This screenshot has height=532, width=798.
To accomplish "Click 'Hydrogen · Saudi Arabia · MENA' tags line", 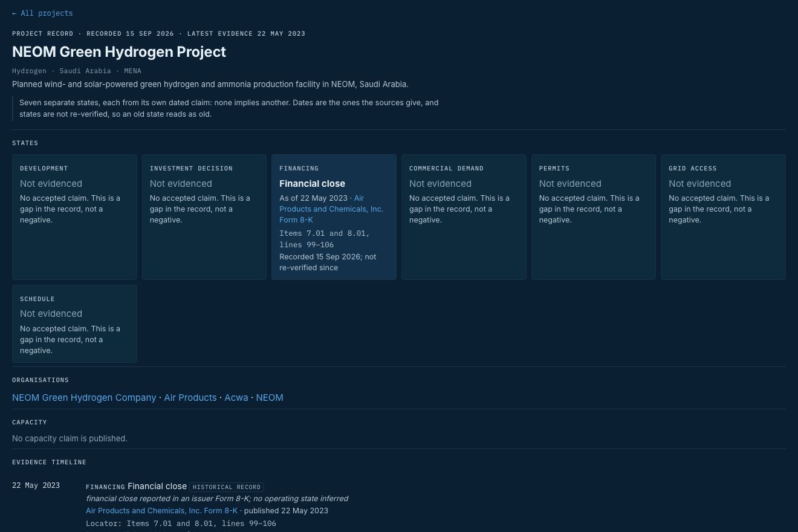I will click(77, 71).
